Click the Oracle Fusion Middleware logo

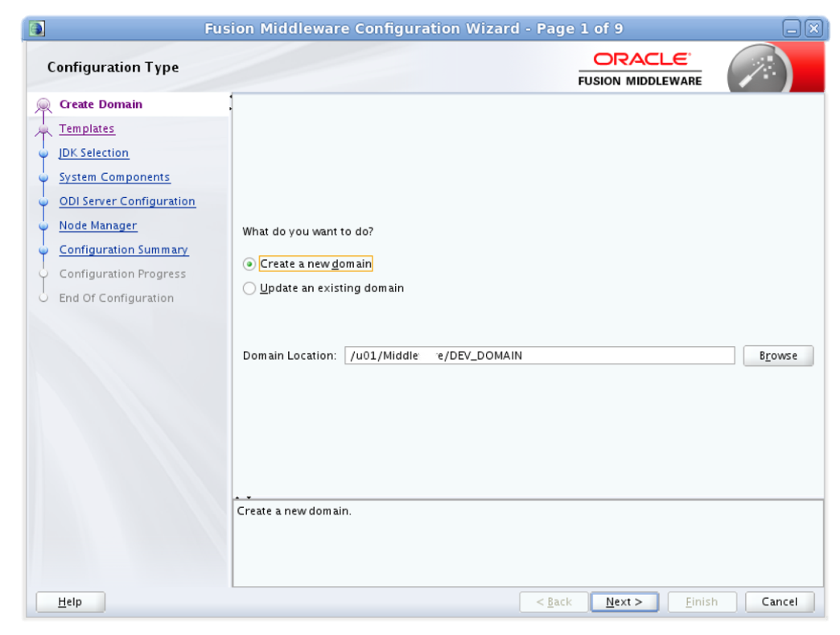pos(640,69)
